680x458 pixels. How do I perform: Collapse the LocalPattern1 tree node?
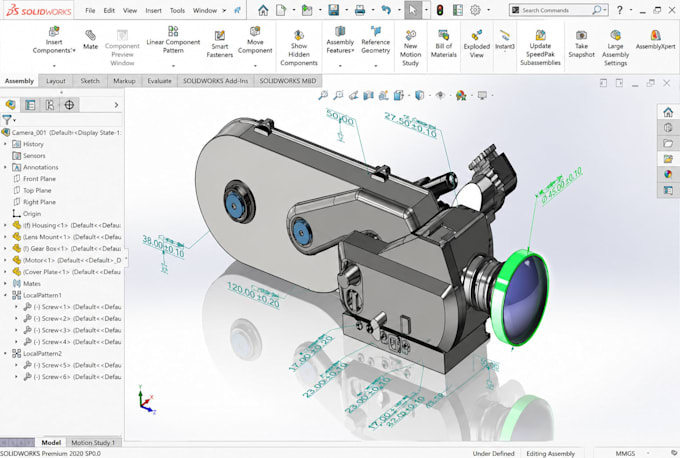[x=5, y=295]
